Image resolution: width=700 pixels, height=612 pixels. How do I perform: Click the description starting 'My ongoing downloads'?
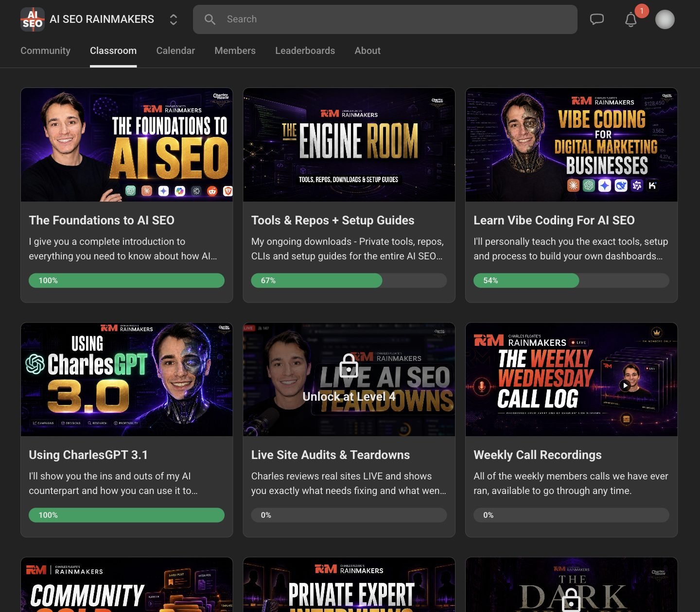[x=348, y=249]
